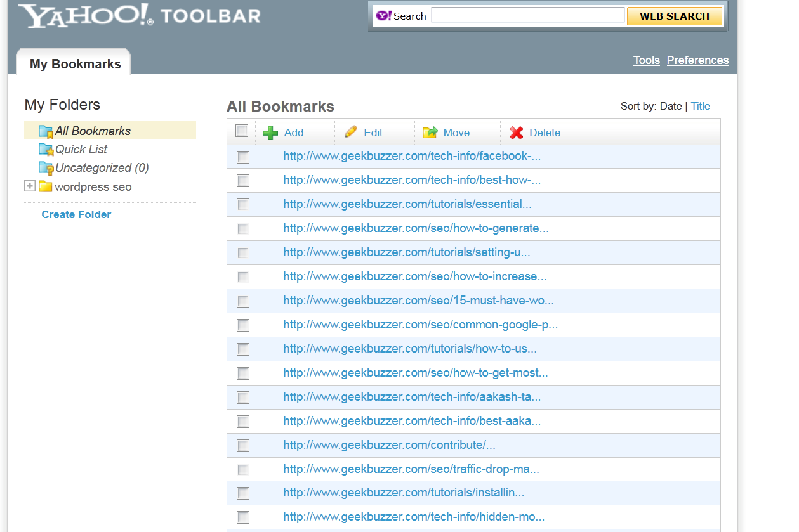799x532 pixels.
Task: Toggle the select-all checkbox in toolbar header
Action: [x=242, y=131]
